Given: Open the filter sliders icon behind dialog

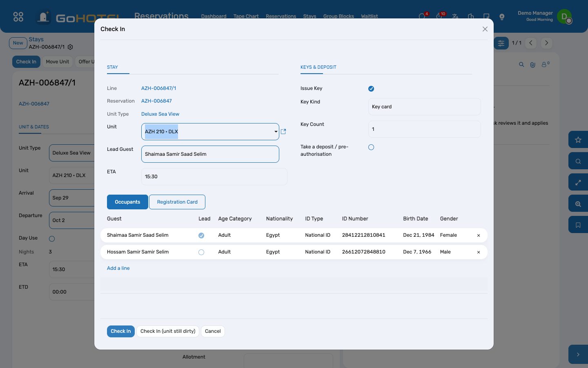Looking at the screenshot, I should click(x=501, y=43).
